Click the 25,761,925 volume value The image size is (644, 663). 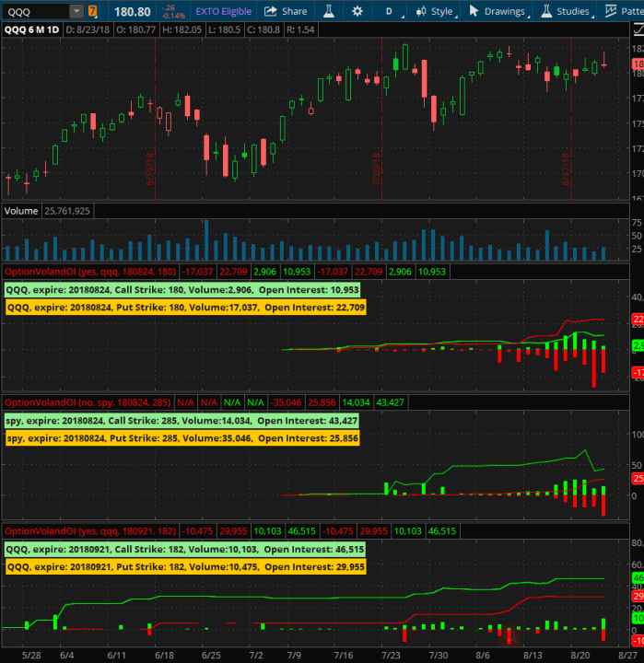pos(67,211)
